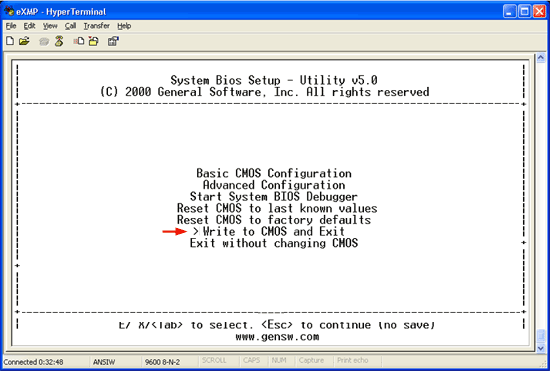
Task: Click the Connected time status entry
Action: tap(33, 362)
